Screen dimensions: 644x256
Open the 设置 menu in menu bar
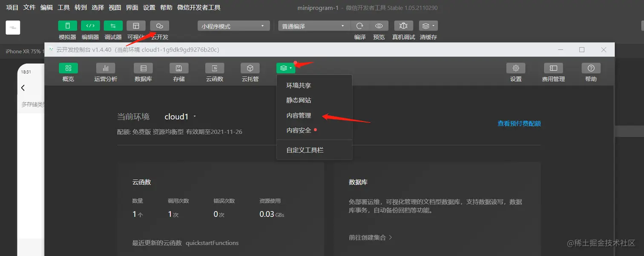tap(149, 8)
